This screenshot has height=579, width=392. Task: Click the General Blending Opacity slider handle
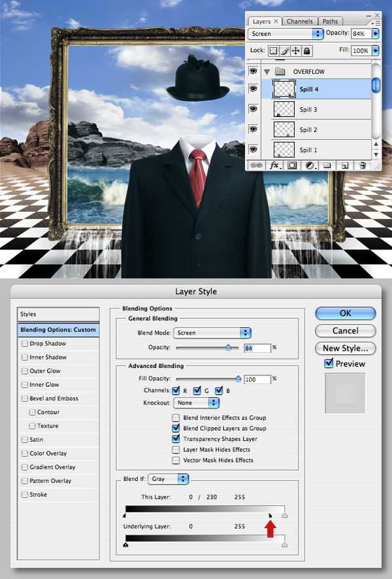[228, 348]
